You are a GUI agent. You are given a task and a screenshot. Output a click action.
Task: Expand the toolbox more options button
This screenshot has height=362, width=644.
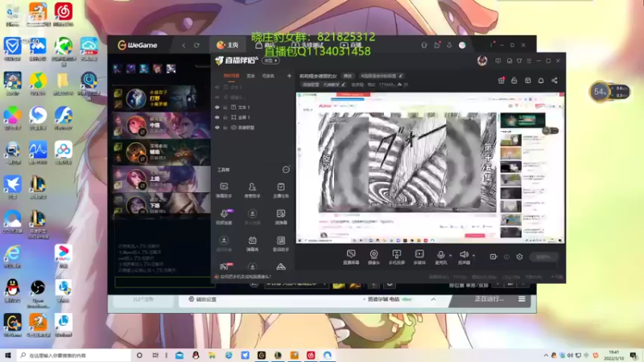(x=286, y=170)
